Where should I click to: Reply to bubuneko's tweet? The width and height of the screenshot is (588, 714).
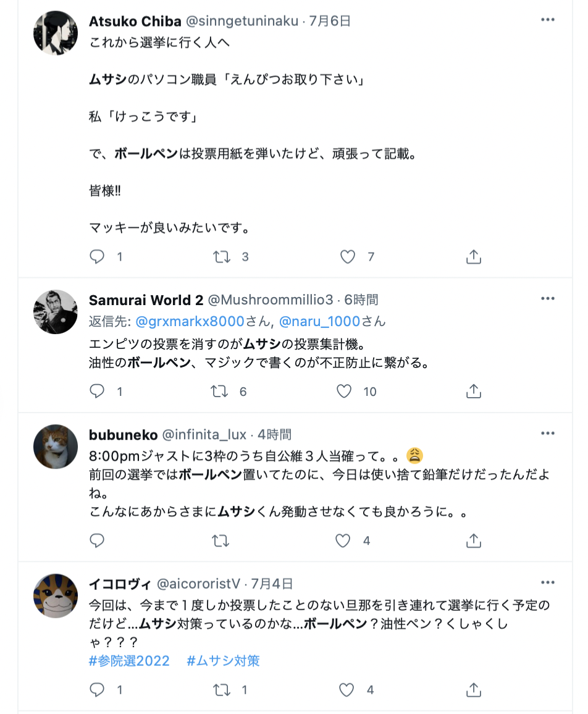tap(97, 540)
